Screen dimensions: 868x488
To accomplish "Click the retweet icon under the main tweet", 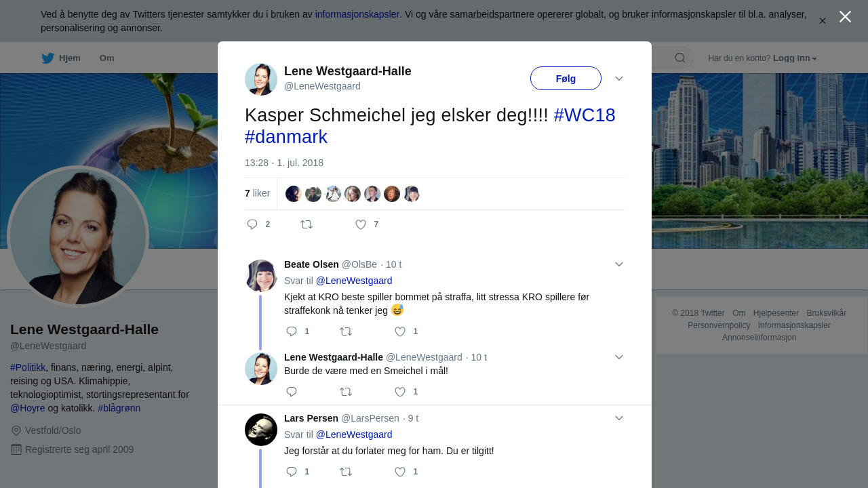I will [x=307, y=224].
